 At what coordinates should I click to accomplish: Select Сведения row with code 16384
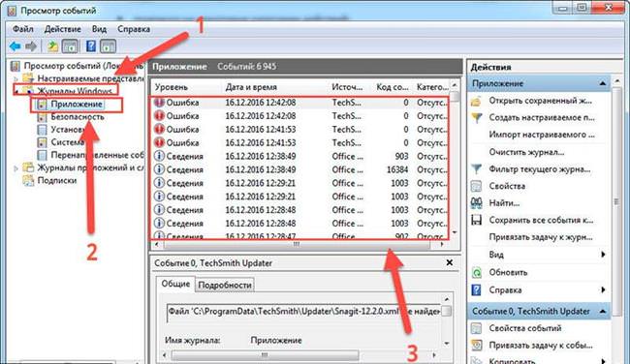(x=300, y=169)
